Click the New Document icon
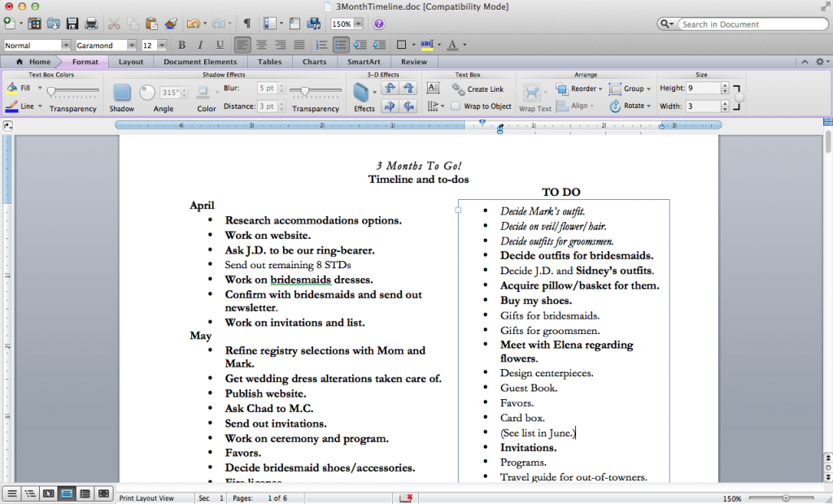This screenshot has height=504, width=833. (9, 24)
